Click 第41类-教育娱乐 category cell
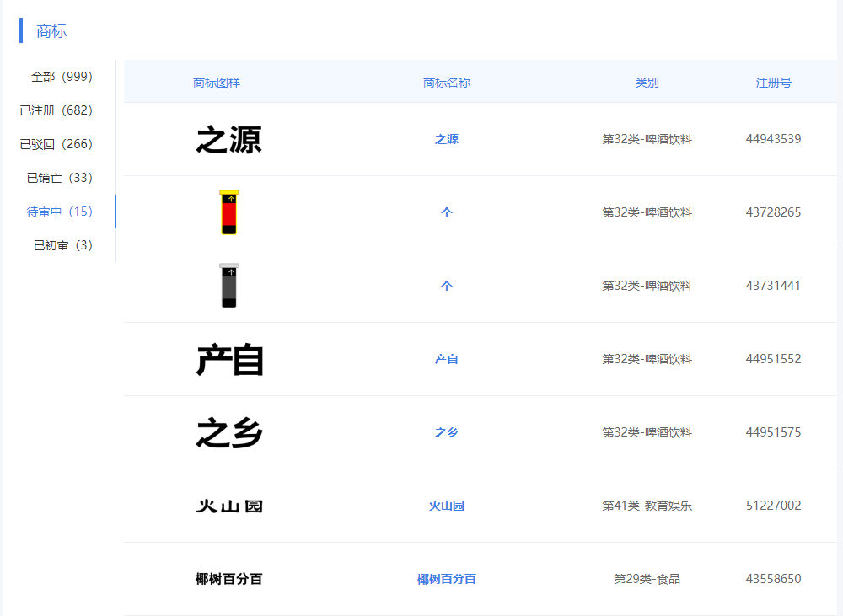 pyautogui.click(x=647, y=506)
